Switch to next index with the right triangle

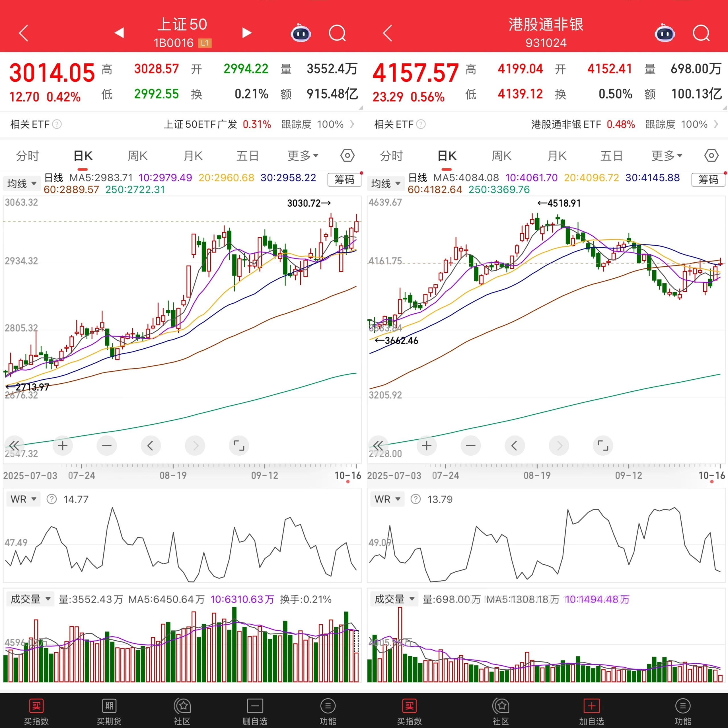tap(247, 33)
